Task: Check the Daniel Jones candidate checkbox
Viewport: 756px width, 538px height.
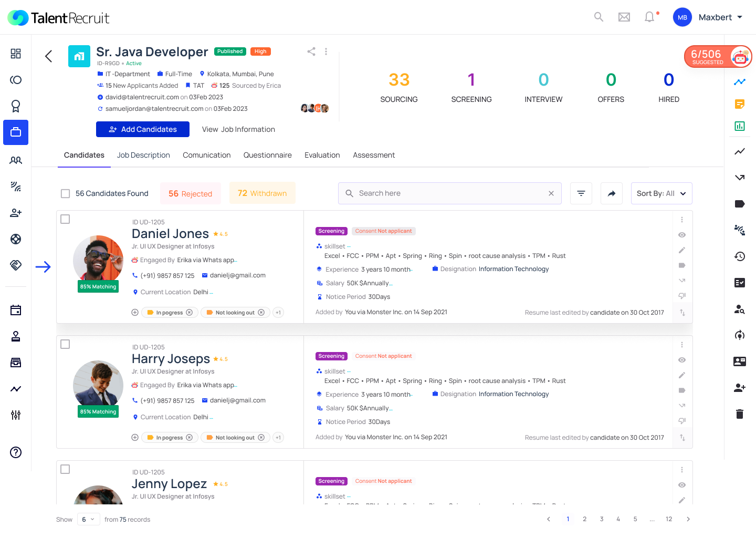Action: (65, 219)
